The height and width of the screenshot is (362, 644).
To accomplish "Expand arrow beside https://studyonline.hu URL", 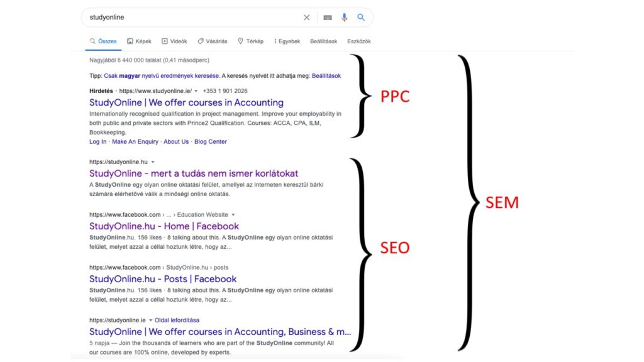I will (153, 162).
